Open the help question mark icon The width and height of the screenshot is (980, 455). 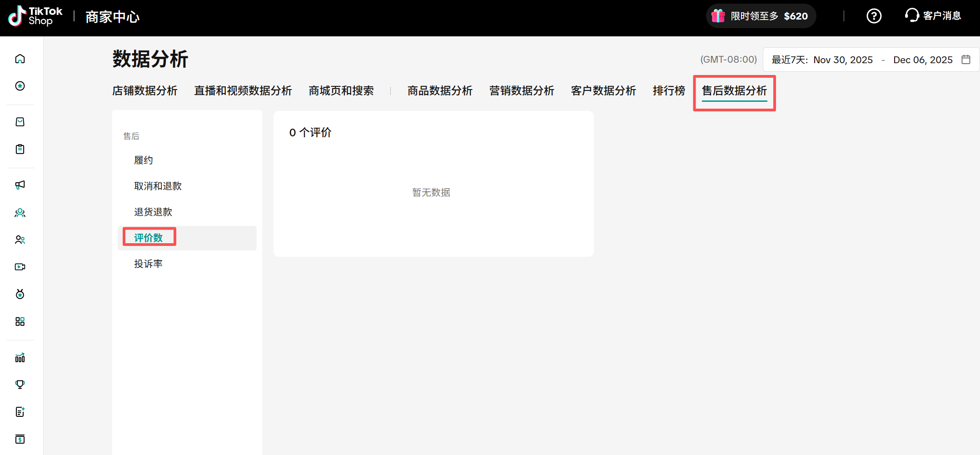pyautogui.click(x=874, y=16)
